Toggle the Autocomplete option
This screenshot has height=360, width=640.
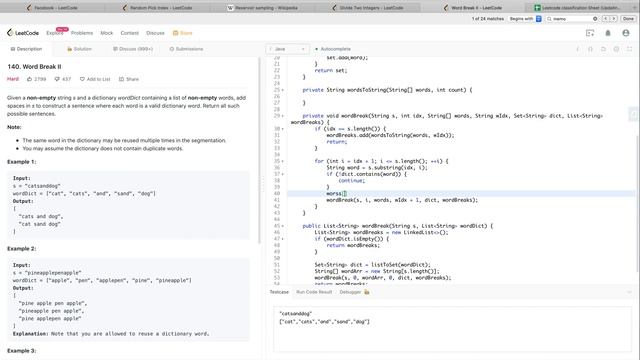coord(333,49)
